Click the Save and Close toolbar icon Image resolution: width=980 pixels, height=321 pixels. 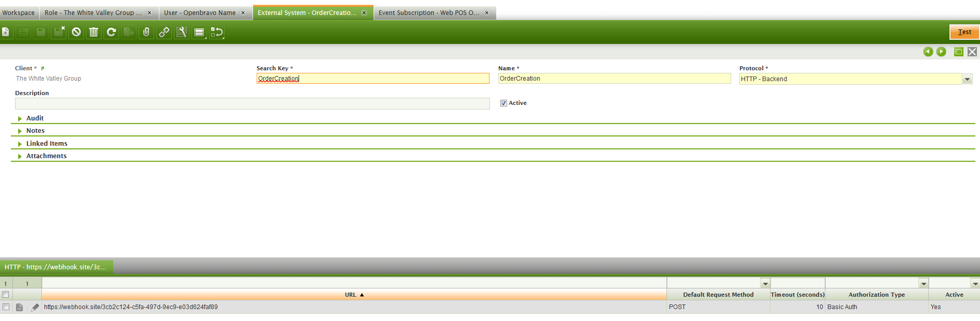pos(58,32)
